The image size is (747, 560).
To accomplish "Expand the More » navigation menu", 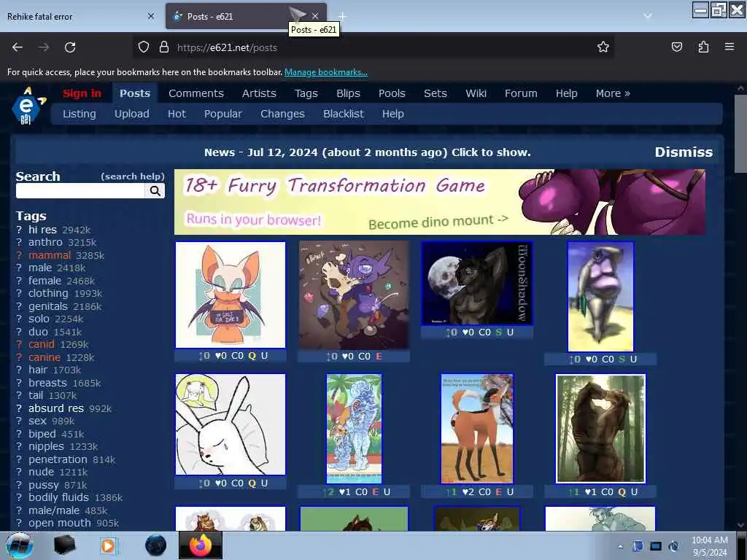I will [x=613, y=93].
